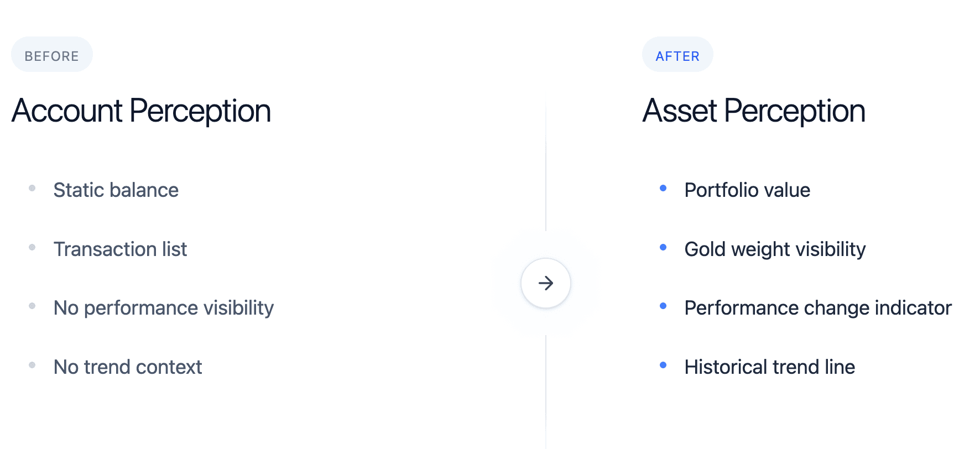
Task: Select the Portfolio value item
Action: coord(747,190)
